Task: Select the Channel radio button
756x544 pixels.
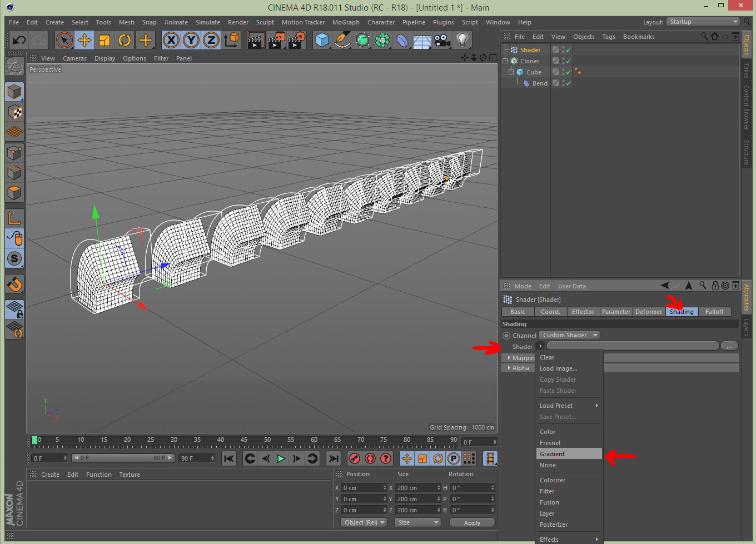Action: click(x=506, y=336)
